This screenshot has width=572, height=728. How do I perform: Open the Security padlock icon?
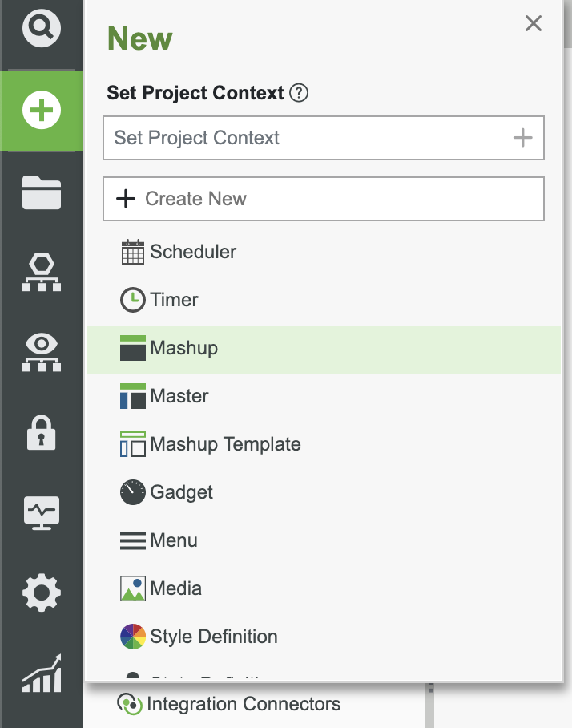pyautogui.click(x=42, y=432)
